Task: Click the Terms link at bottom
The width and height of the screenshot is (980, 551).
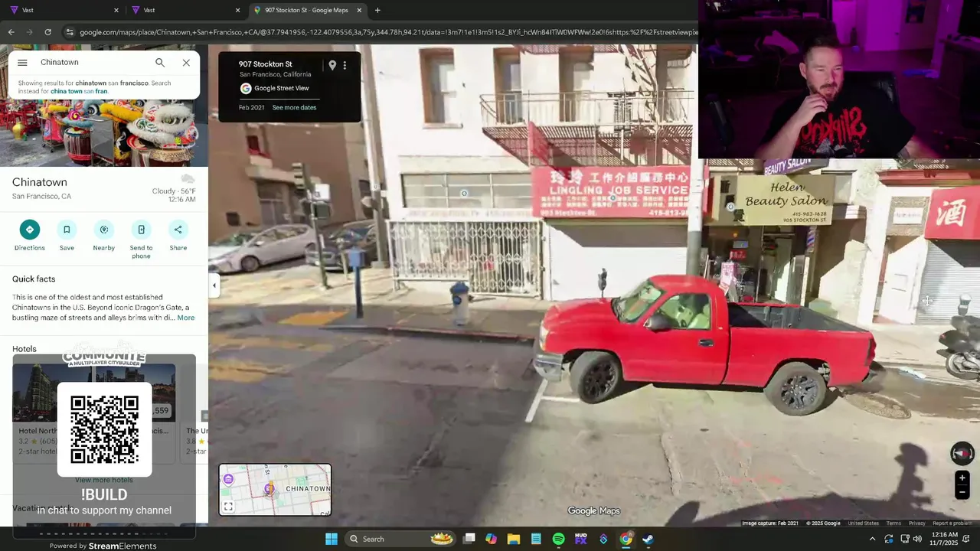Action: (893, 523)
